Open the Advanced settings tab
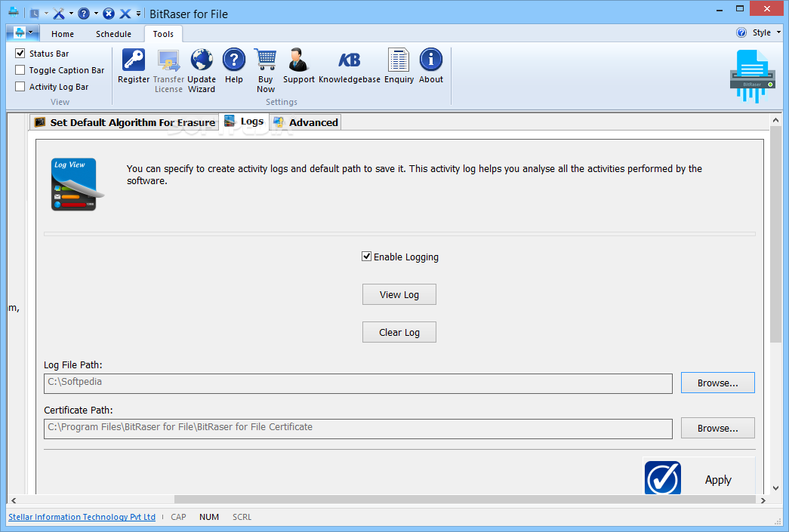This screenshot has height=532, width=789. 306,122
